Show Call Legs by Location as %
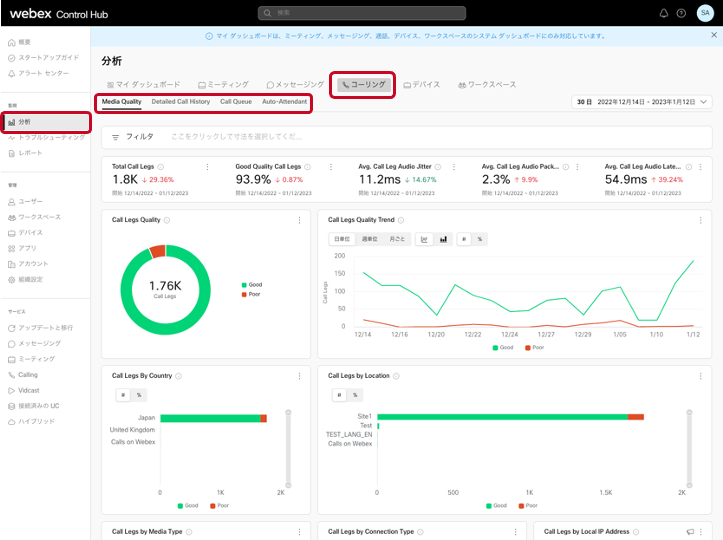This screenshot has width=723, height=540. coord(355,395)
